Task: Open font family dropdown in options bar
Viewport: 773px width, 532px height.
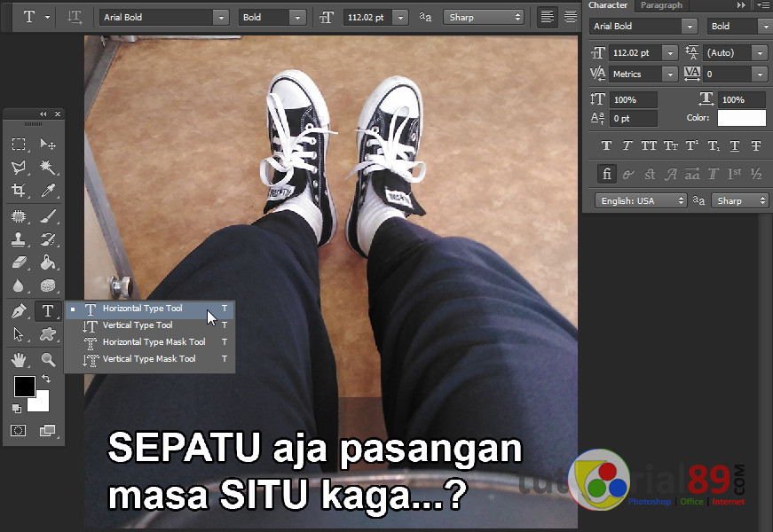Action: pyautogui.click(x=221, y=17)
